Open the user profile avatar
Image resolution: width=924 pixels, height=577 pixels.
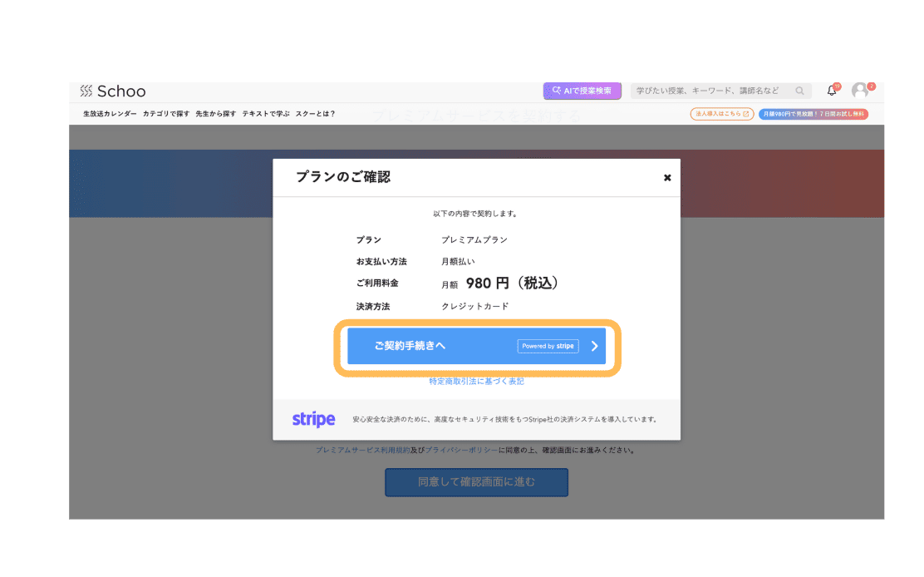[860, 91]
